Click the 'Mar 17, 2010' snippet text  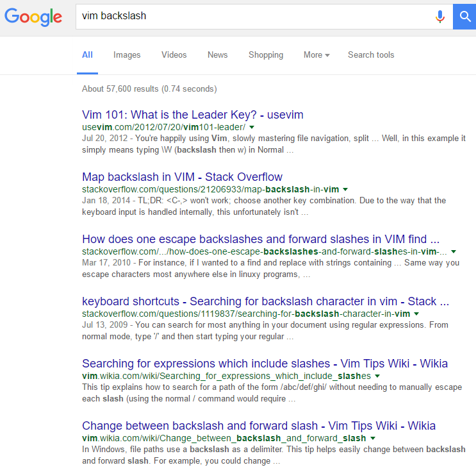270,269
